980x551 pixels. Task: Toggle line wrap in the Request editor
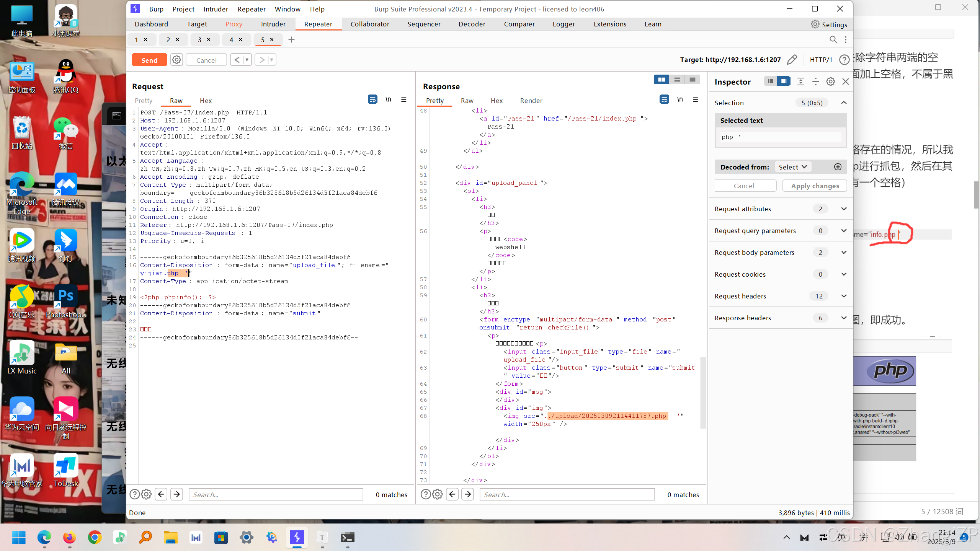click(x=372, y=99)
